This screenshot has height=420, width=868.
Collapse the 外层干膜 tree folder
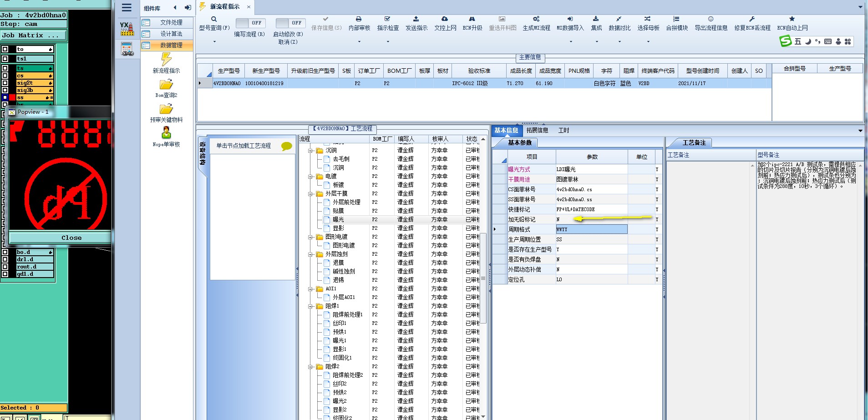[x=311, y=194]
